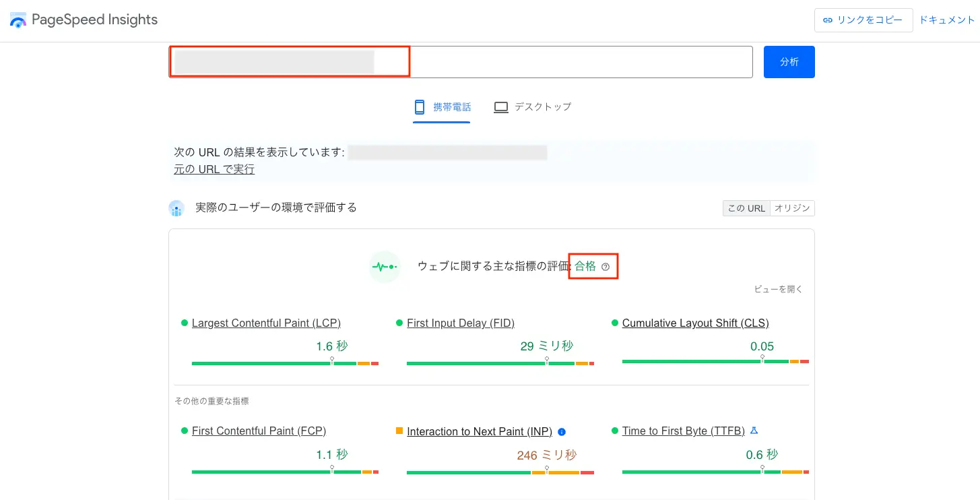Click the green status dot beside LCP
Screen dimensions: 980x500
pos(184,323)
